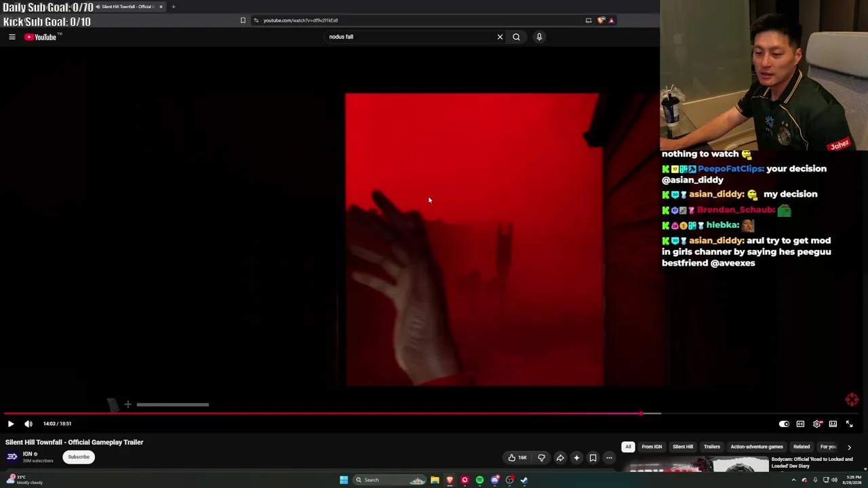Open the IGN channel name link

[28, 453]
